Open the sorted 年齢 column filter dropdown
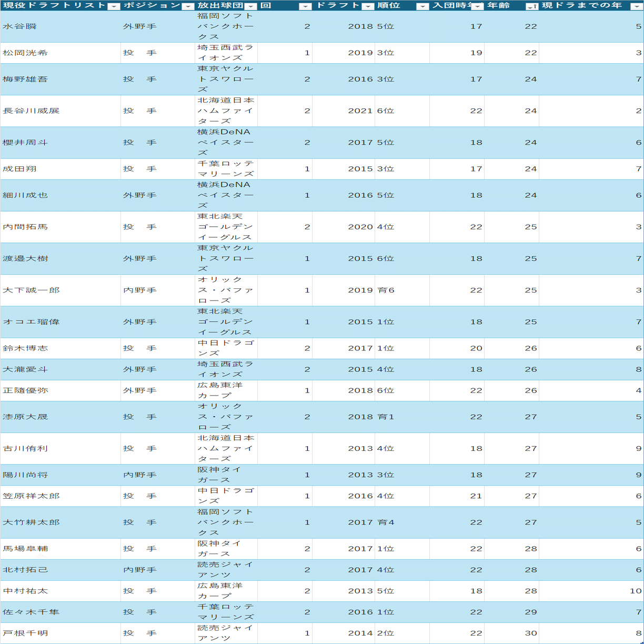Viewport: 644px width, 644px height. 532,6
